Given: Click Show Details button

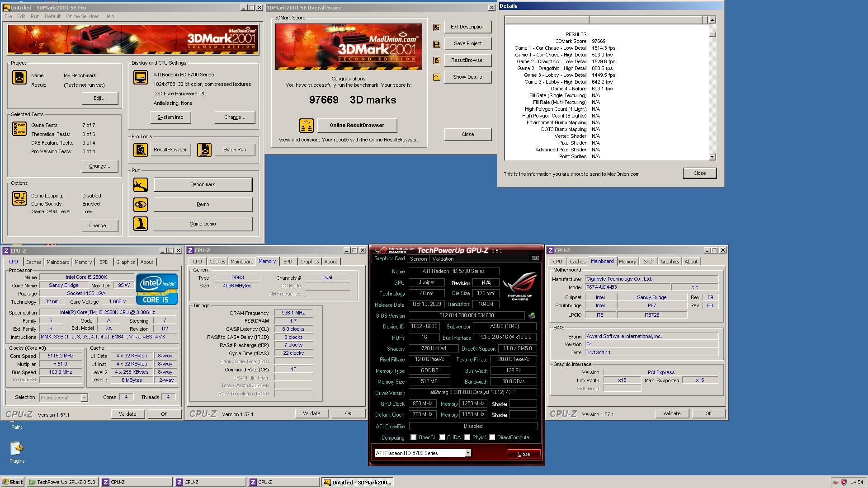Looking at the screenshot, I should 467,77.
